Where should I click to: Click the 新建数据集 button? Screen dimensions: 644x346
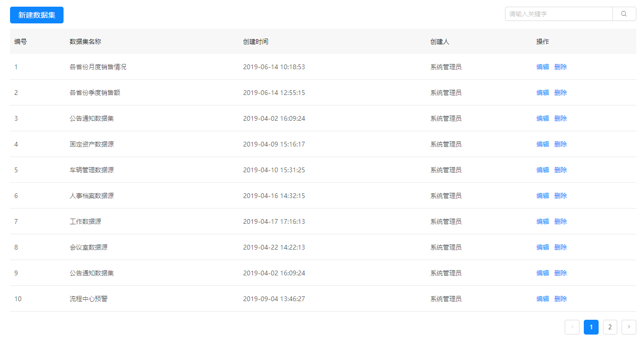tap(36, 15)
